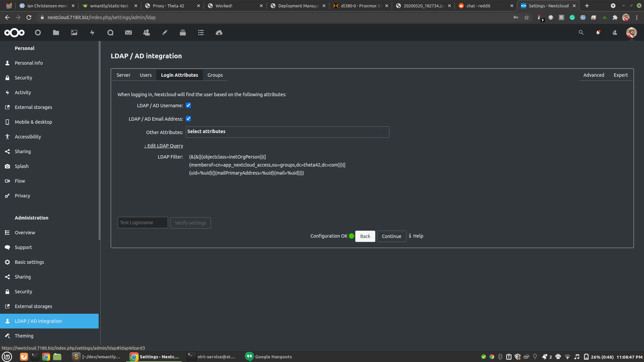The image size is (644, 362).
Task: Click the search magnifier icon
Action: pyautogui.click(x=581, y=33)
